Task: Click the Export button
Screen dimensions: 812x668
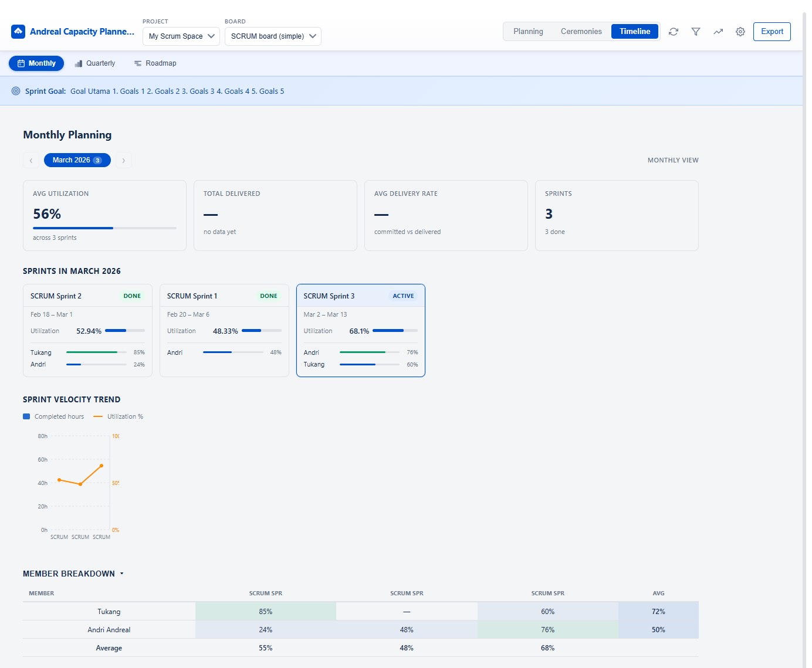Action: (x=772, y=32)
